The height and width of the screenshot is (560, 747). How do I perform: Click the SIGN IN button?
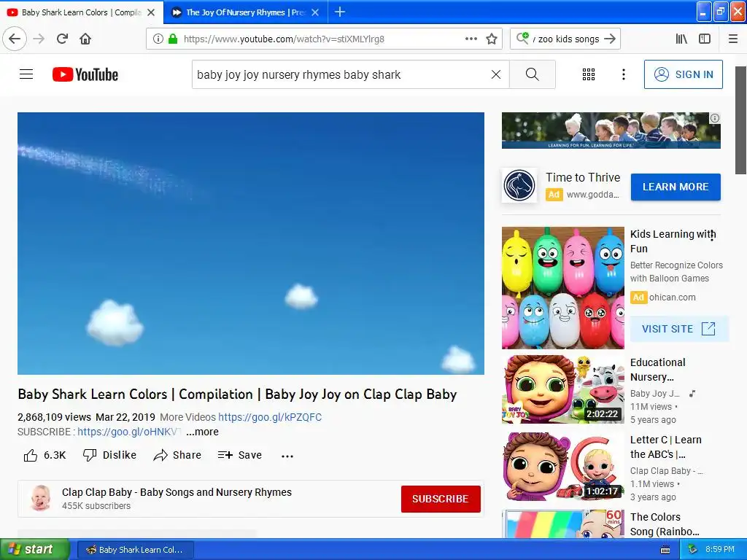click(683, 74)
